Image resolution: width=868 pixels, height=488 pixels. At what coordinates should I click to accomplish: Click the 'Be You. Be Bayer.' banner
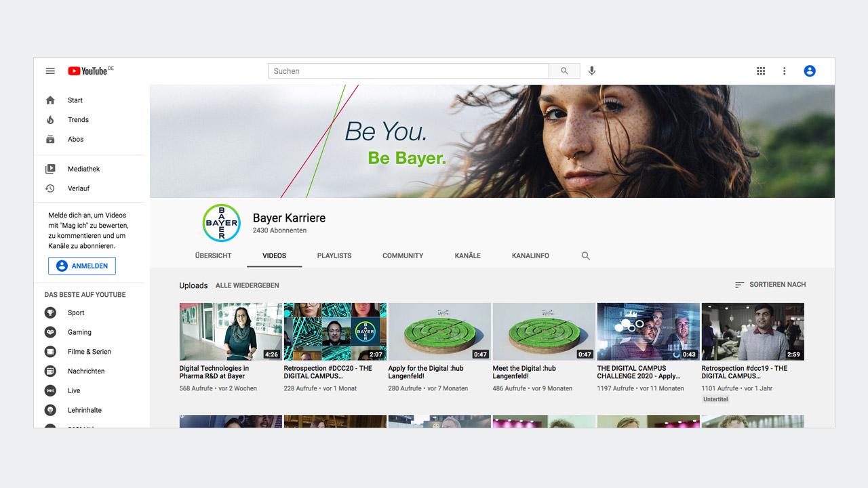point(492,141)
